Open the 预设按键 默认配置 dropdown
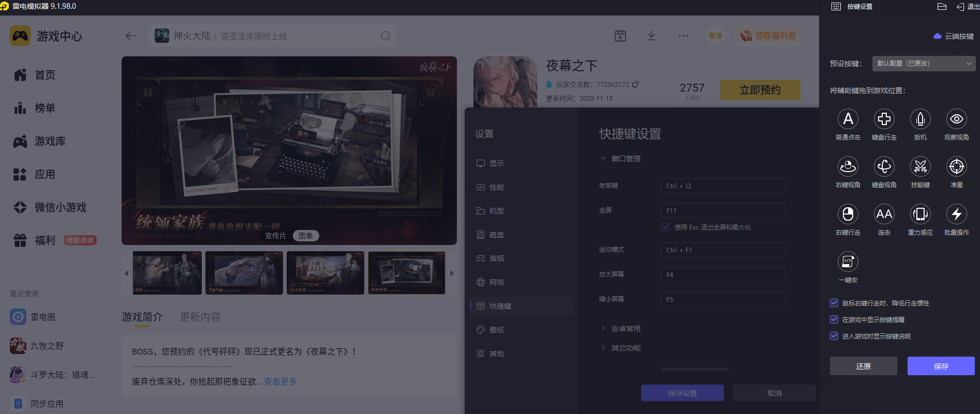Screen dimensions: 980x414 (x=924, y=64)
